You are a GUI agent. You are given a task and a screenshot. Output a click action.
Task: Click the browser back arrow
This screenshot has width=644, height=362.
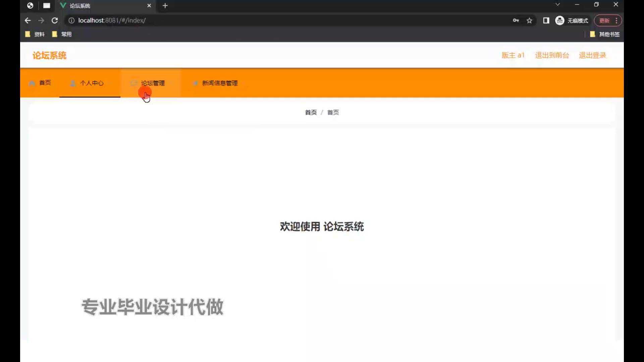pyautogui.click(x=28, y=20)
